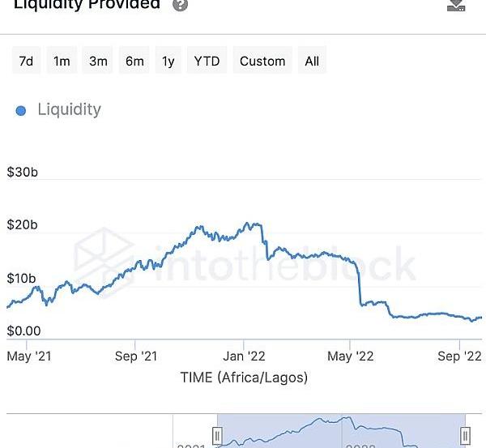Click the Sep '21 axis label

point(135,356)
